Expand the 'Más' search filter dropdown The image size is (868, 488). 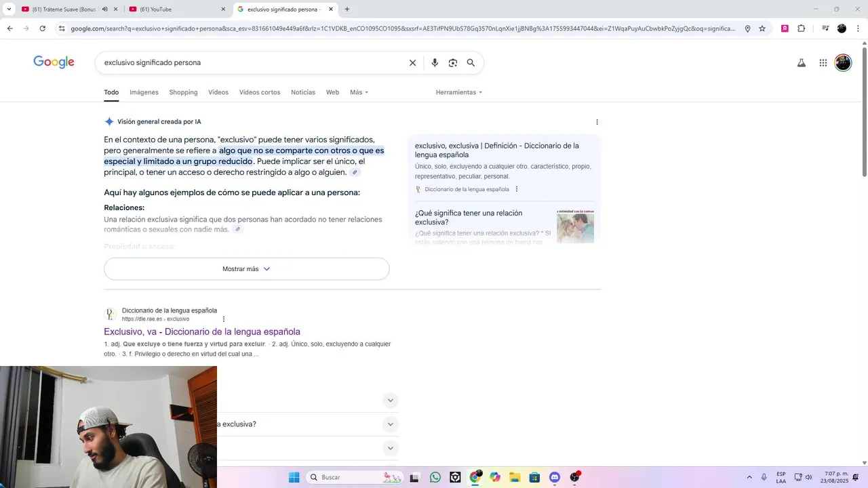pos(359,92)
